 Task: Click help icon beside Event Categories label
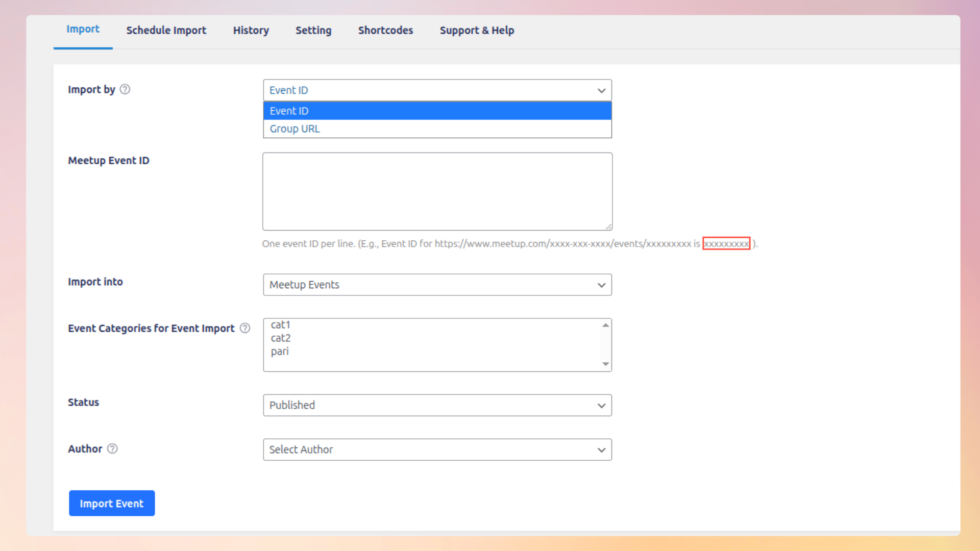point(245,328)
